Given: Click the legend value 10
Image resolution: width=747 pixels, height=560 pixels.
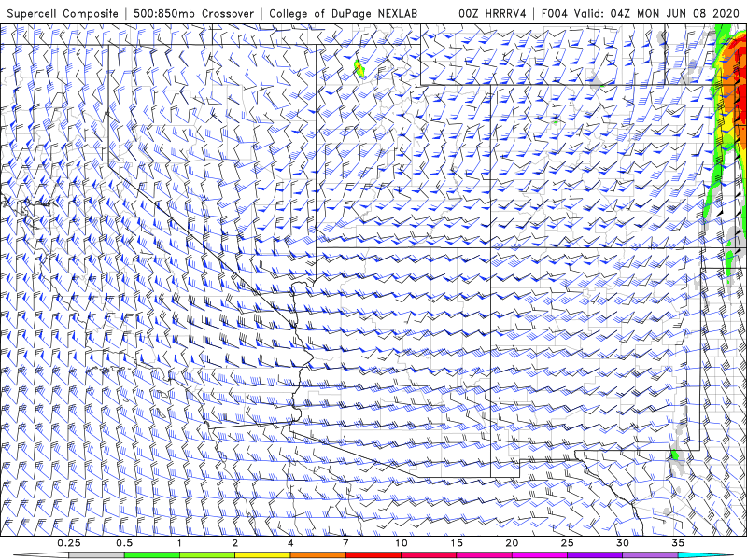Looking at the screenshot, I should click(x=402, y=543).
